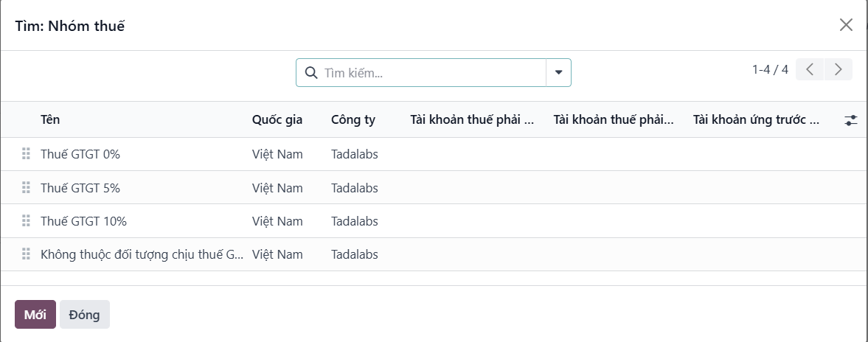Sort by Quốc gia column header
Image resolution: width=868 pixels, height=342 pixels.
(x=277, y=119)
